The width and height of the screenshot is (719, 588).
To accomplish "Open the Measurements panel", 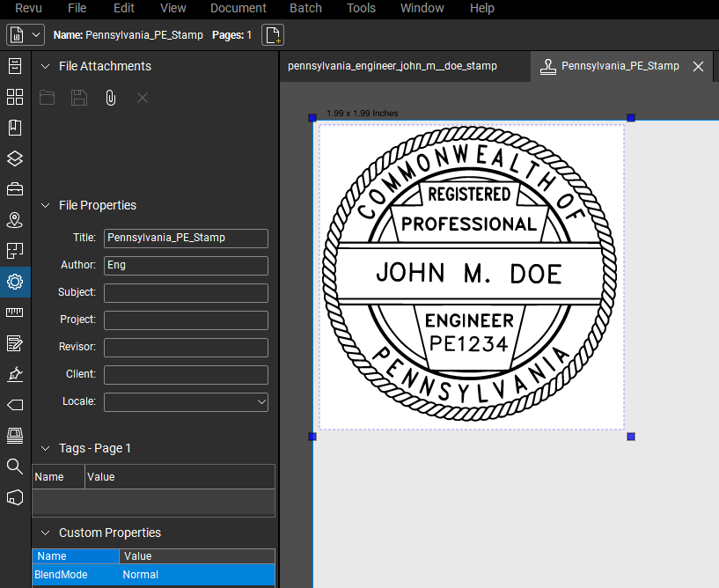I will 14,312.
